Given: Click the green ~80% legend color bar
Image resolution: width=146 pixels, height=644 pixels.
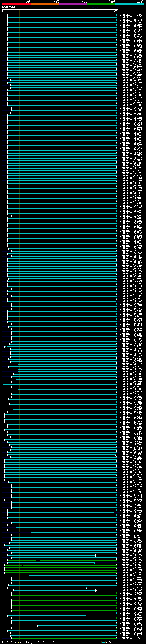Looking at the screenshot, I should pyautogui.click(x=101, y=4).
